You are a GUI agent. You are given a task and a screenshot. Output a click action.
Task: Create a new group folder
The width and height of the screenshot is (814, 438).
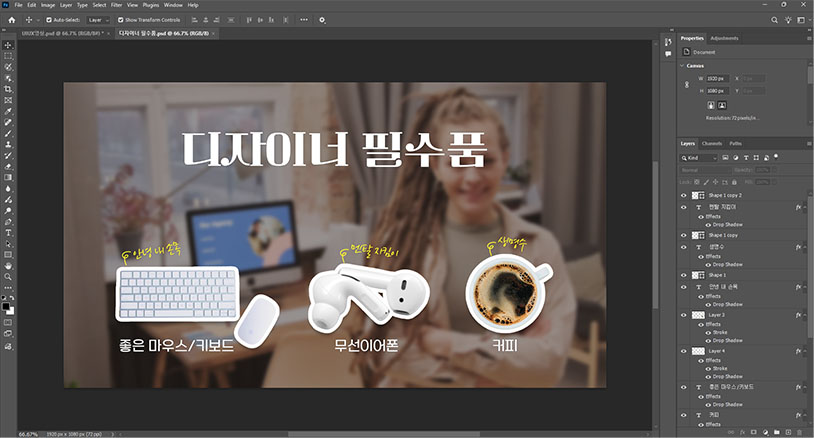click(x=777, y=432)
